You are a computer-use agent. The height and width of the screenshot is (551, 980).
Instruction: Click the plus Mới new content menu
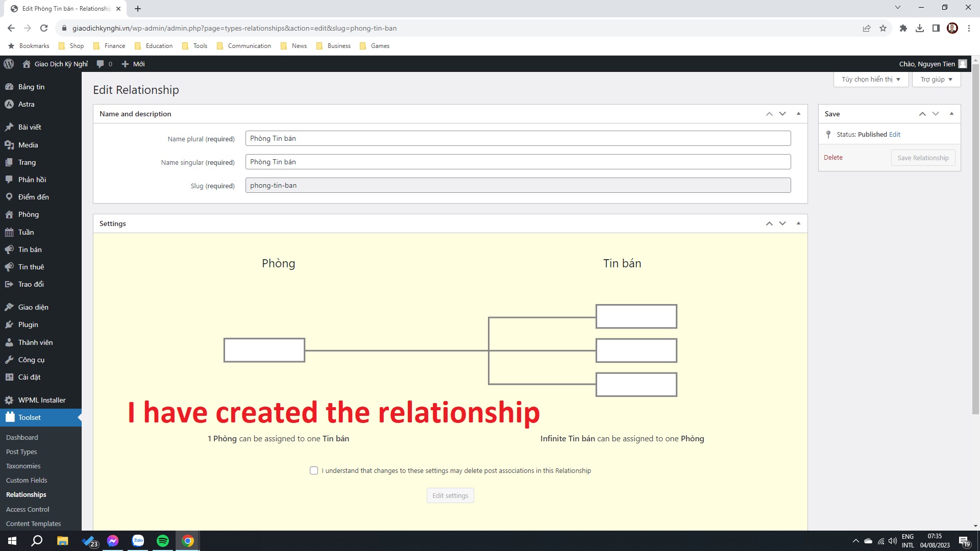click(x=133, y=64)
